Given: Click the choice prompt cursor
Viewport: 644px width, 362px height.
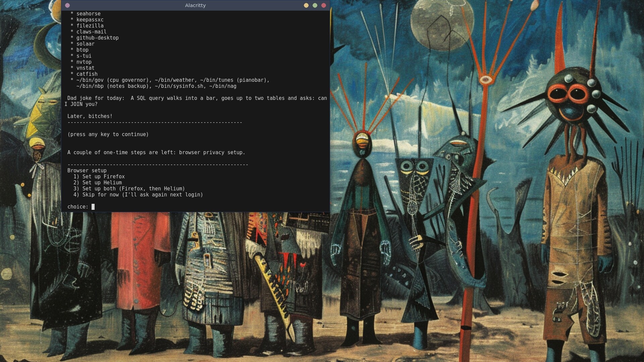Looking at the screenshot, I should (x=93, y=207).
